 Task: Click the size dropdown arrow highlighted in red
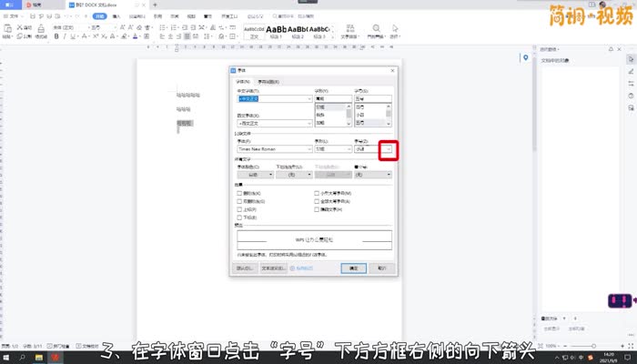[x=389, y=149]
